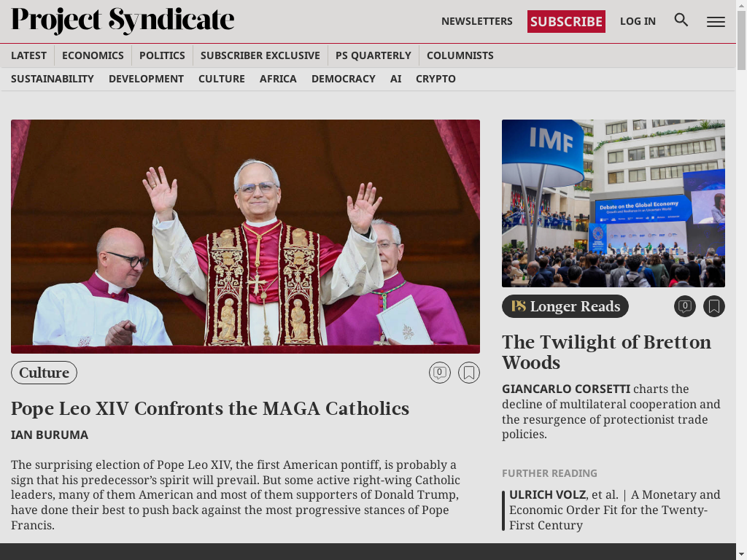747x560 pixels.
Task: View author Giancarlo Corsetti's page
Action: click(566, 389)
